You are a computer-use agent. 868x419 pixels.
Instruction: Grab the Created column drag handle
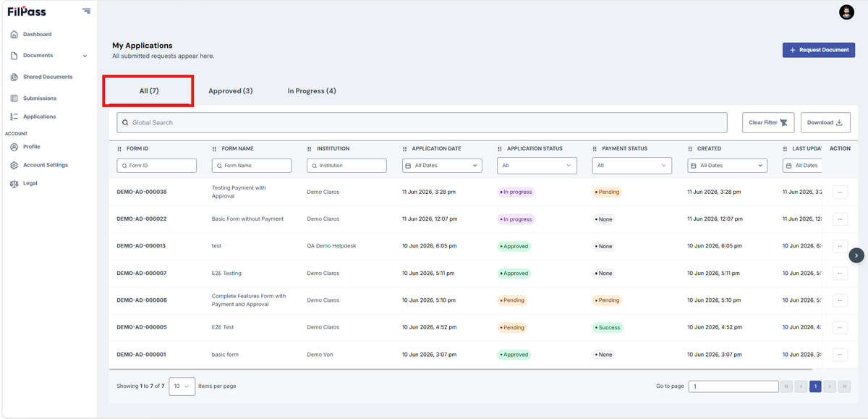(x=690, y=148)
